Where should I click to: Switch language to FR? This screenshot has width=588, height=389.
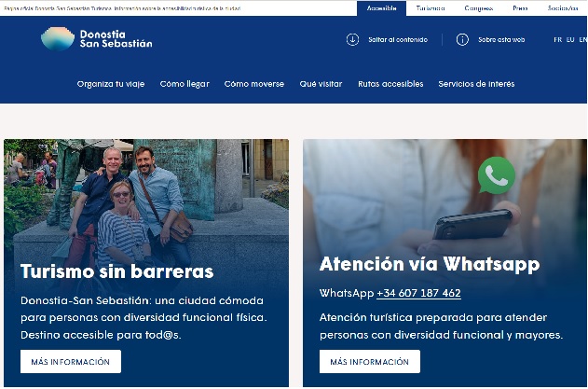pyautogui.click(x=557, y=39)
